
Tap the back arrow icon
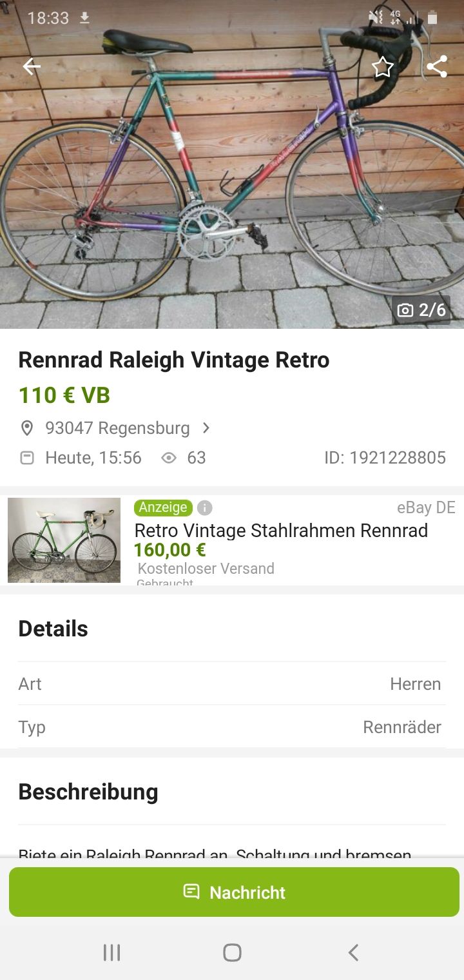tap(32, 66)
